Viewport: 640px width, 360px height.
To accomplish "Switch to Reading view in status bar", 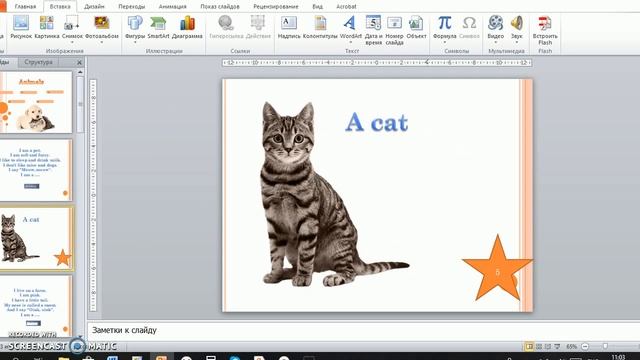I will pyautogui.click(x=548, y=347).
